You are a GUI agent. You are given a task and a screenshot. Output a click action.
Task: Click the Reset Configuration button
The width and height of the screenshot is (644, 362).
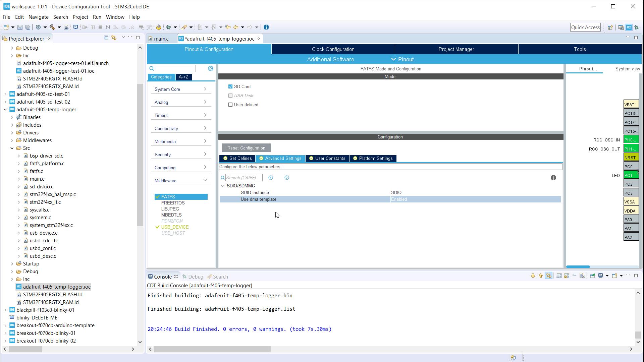pos(246,148)
